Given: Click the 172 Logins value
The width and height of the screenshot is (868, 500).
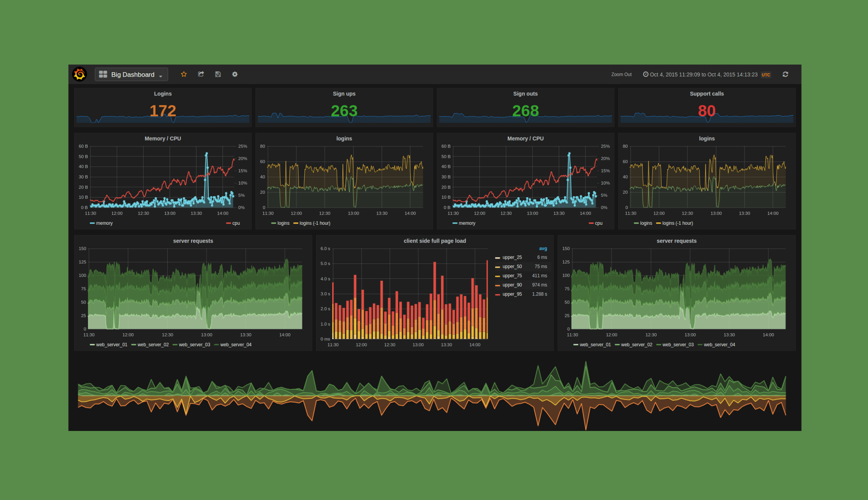Looking at the screenshot, I should tap(163, 111).
